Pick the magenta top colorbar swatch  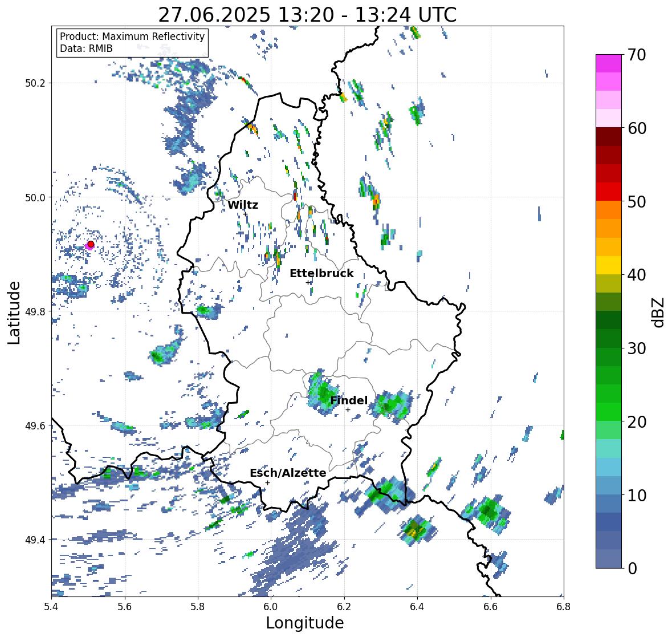[609, 63]
